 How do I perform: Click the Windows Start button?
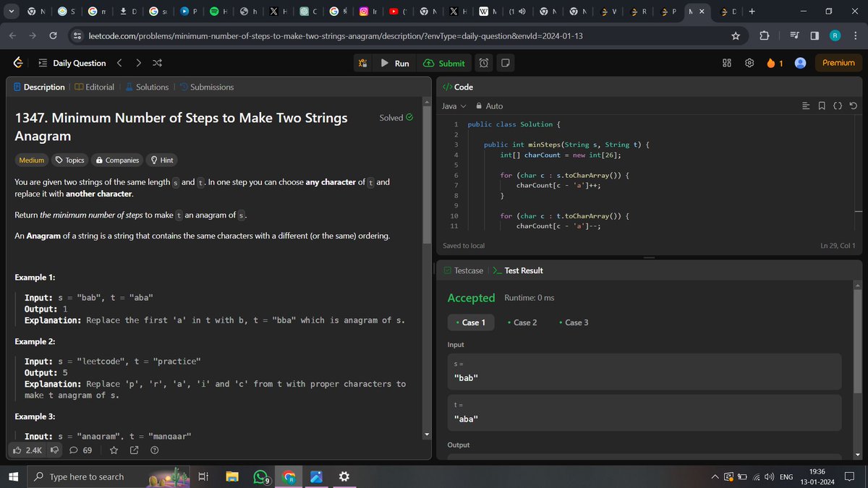[x=13, y=476]
